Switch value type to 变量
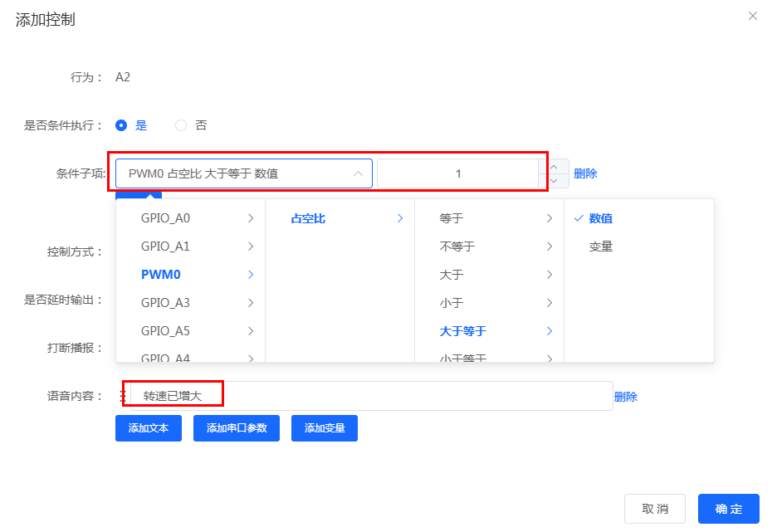 (x=599, y=246)
